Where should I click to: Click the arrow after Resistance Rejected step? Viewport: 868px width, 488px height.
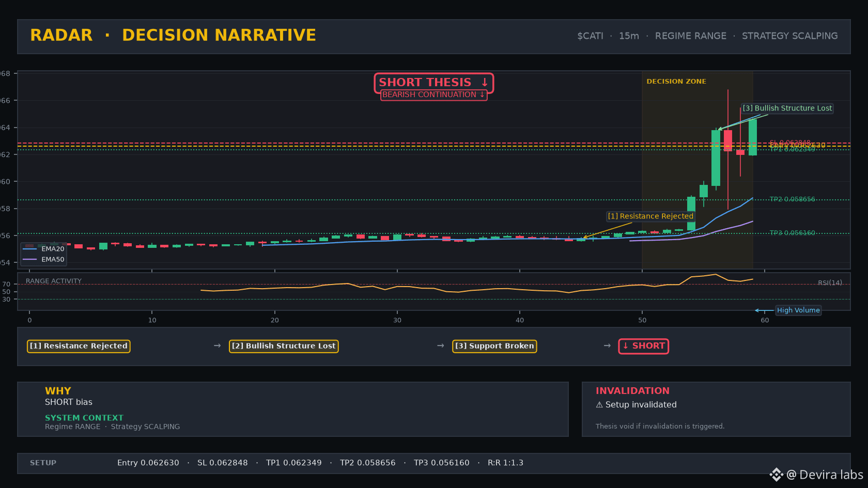(217, 345)
